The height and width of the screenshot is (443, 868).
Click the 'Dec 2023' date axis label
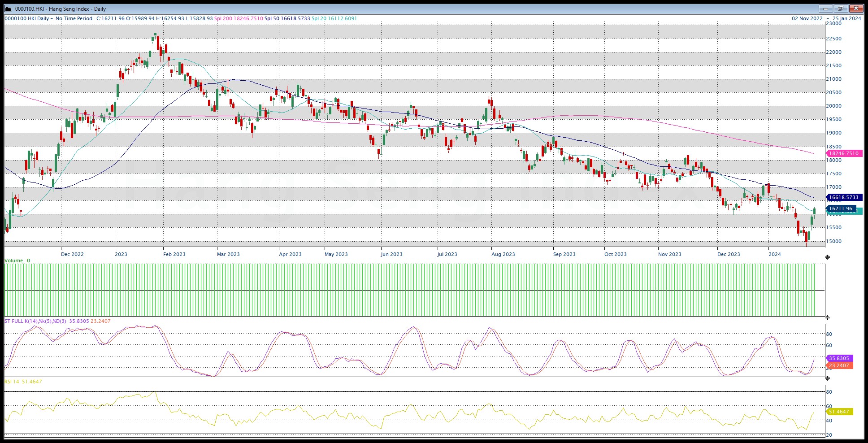point(729,254)
